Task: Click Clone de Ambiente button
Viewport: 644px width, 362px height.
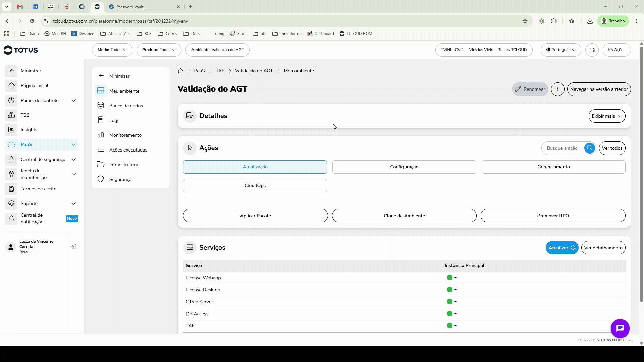Action: coord(404,216)
